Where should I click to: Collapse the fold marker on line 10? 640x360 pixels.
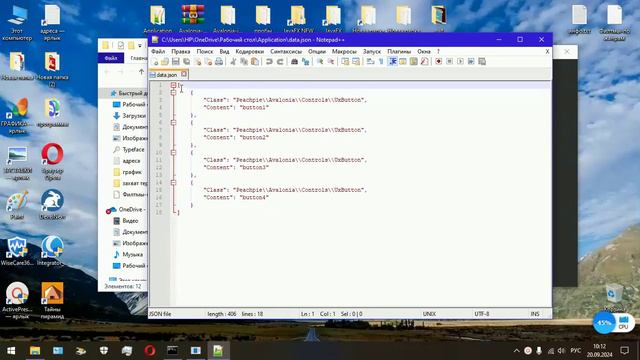(173, 153)
